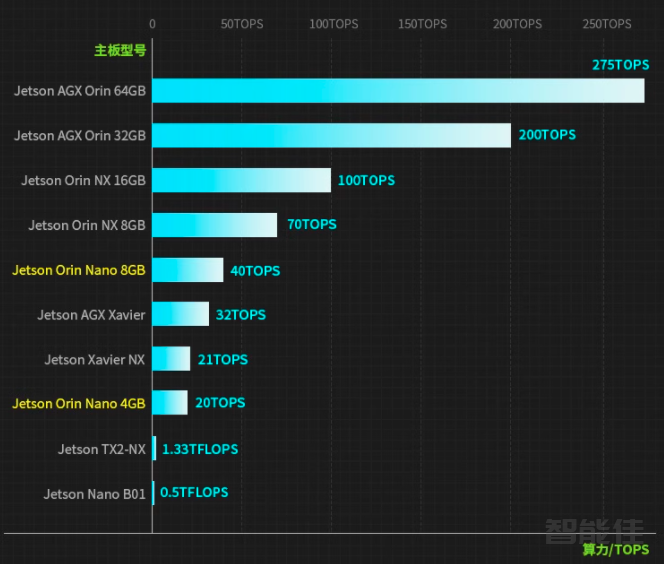Click the 算力/TOPS axis title
The width and height of the screenshot is (664, 564).
(615, 549)
